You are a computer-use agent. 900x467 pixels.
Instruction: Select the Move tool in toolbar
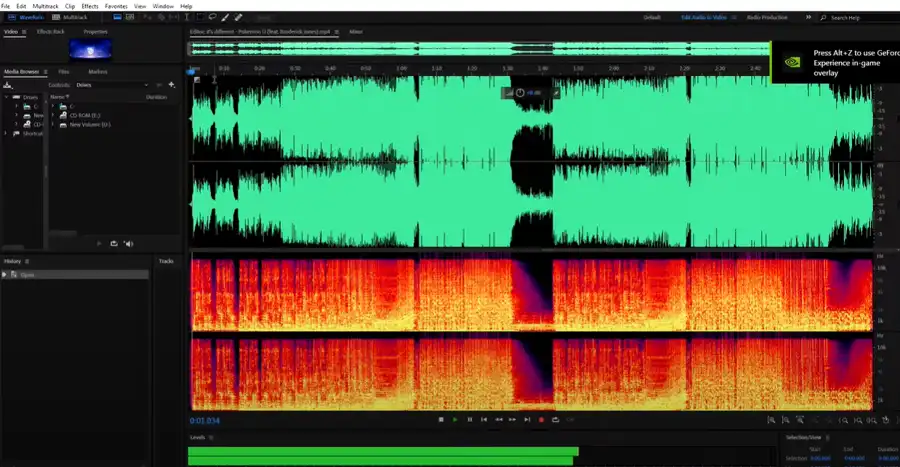click(148, 17)
